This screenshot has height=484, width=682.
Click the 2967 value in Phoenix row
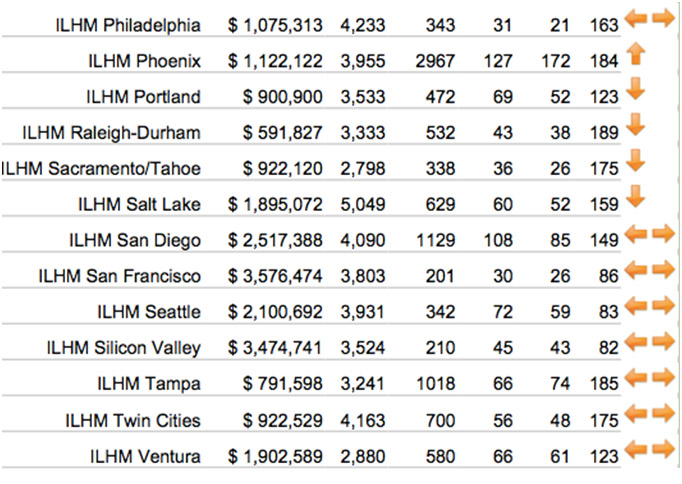pyautogui.click(x=435, y=61)
